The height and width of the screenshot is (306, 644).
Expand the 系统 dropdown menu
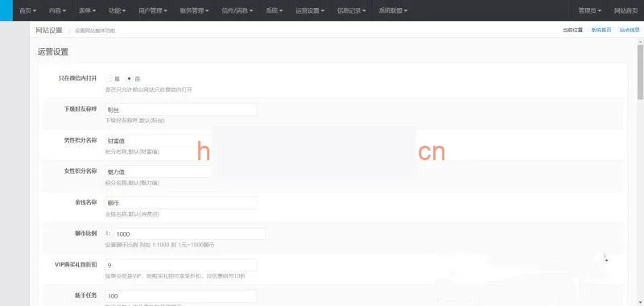point(275,10)
